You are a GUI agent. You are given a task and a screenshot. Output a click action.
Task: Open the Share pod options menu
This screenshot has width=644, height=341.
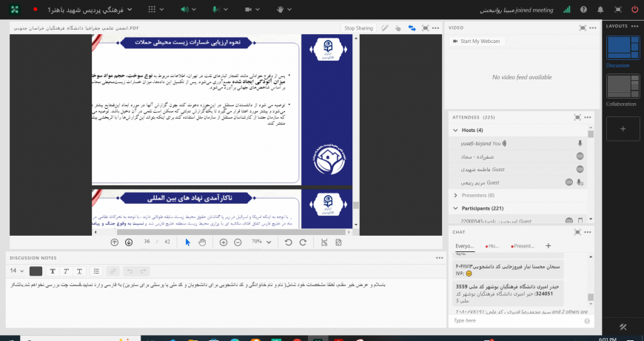pyautogui.click(x=436, y=28)
